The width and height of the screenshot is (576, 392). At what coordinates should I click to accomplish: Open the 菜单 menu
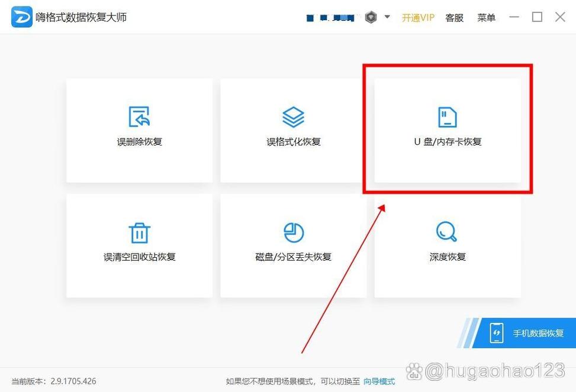coord(485,18)
